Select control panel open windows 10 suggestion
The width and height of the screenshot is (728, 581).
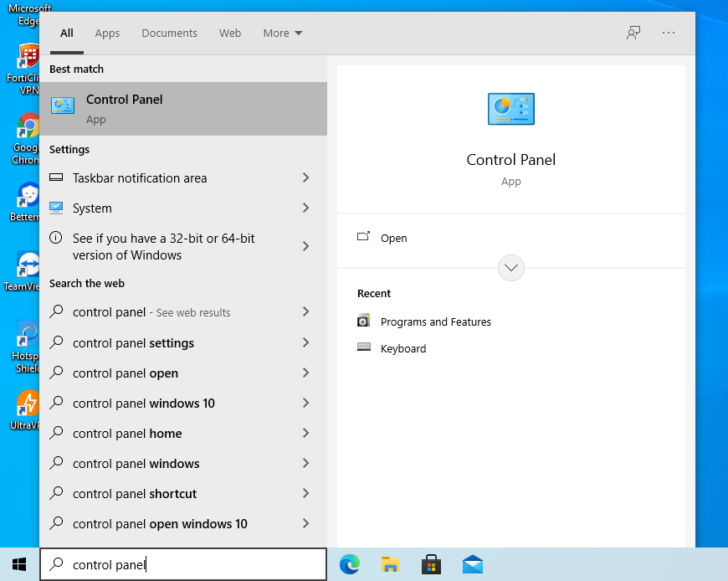point(183,523)
